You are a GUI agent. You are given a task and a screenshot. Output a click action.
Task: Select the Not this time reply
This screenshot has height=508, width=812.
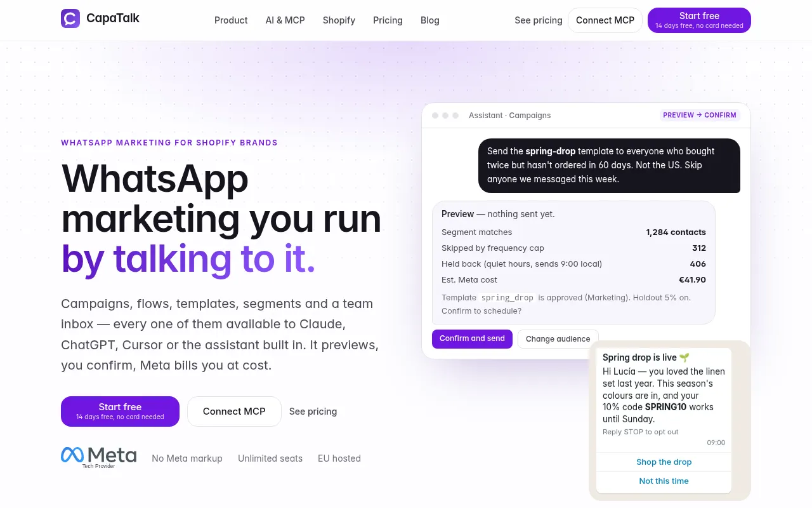pyautogui.click(x=664, y=481)
